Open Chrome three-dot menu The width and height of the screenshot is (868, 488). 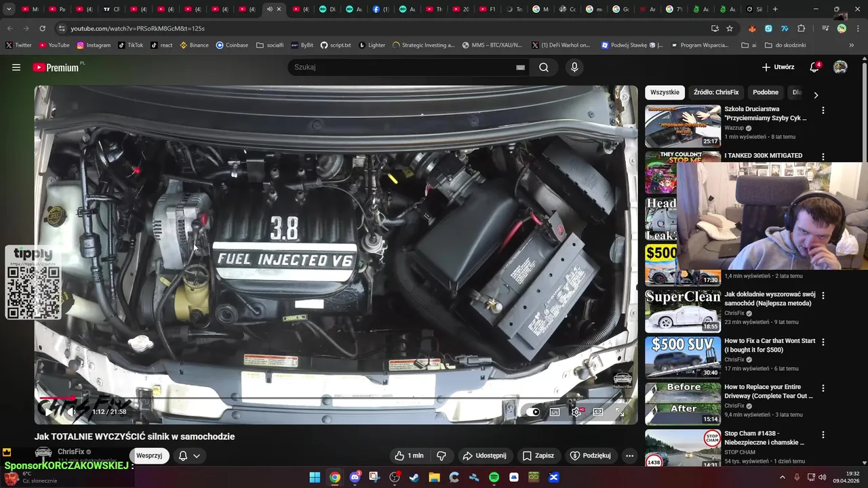(x=856, y=28)
